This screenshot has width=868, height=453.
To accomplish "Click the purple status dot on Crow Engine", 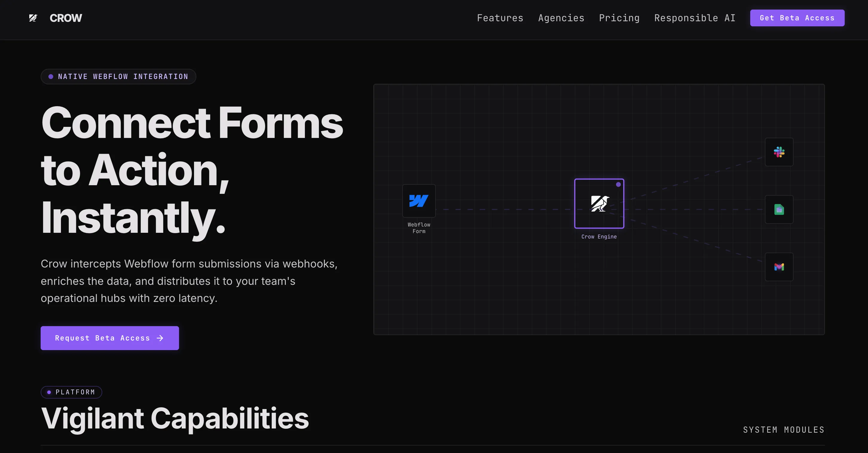I will tap(618, 185).
